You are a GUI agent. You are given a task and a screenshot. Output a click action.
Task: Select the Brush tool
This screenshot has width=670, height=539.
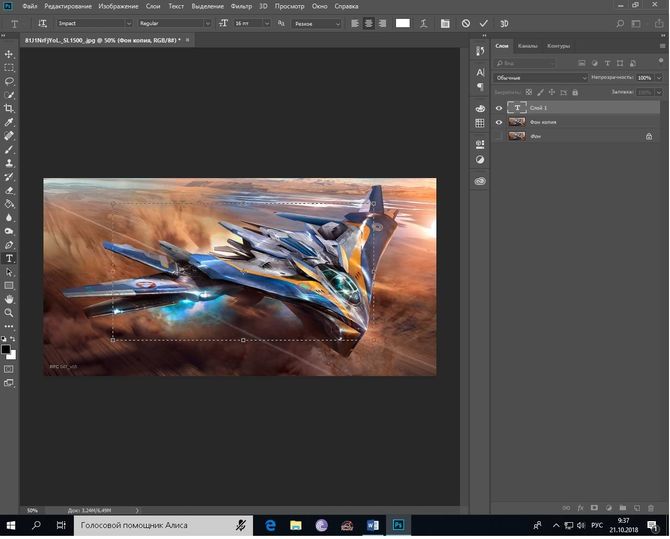(9, 150)
